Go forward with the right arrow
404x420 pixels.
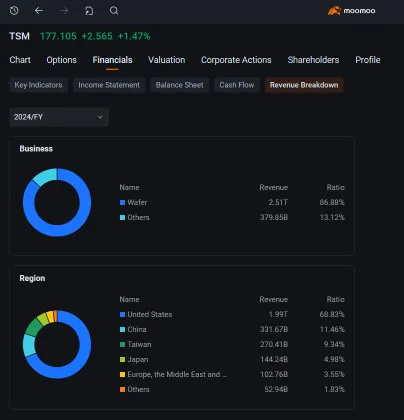pyautogui.click(x=64, y=11)
